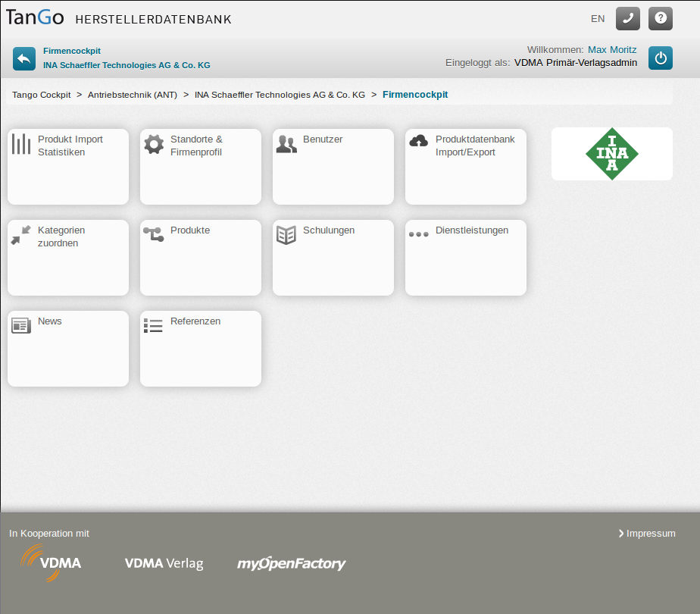This screenshot has height=614, width=700.
Task: Go to Tango Cockpit in the breadcrumb
Action: [42, 95]
